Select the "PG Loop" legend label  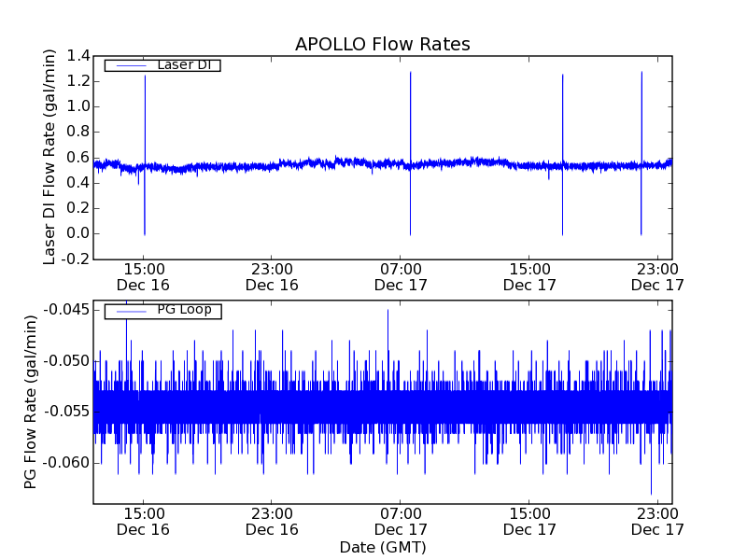click(x=184, y=310)
